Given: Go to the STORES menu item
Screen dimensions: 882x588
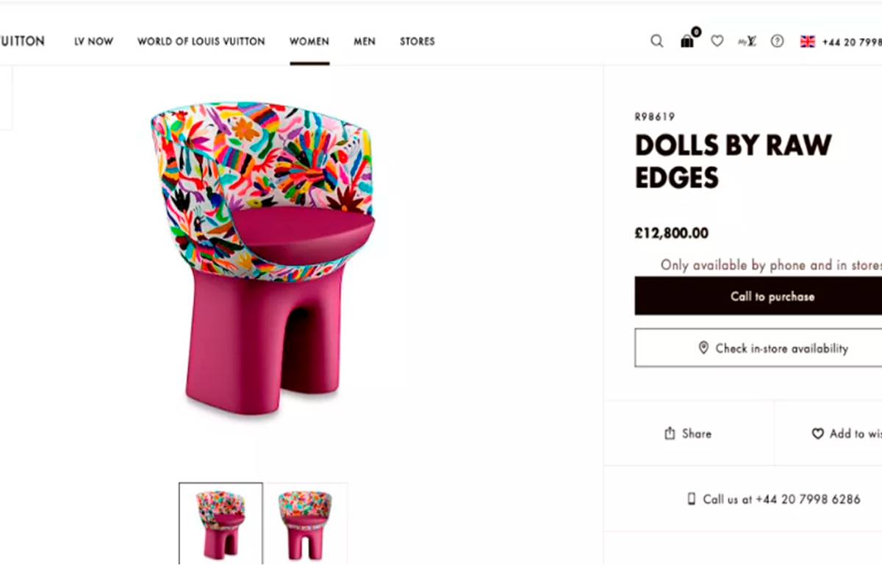Looking at the screenshot, I should coord(417,41).
